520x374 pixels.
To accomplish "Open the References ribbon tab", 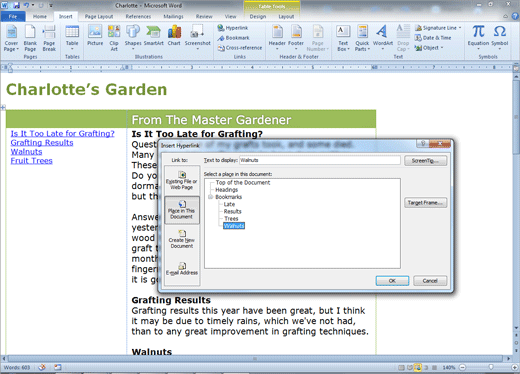I will click(x=138, y=16).
